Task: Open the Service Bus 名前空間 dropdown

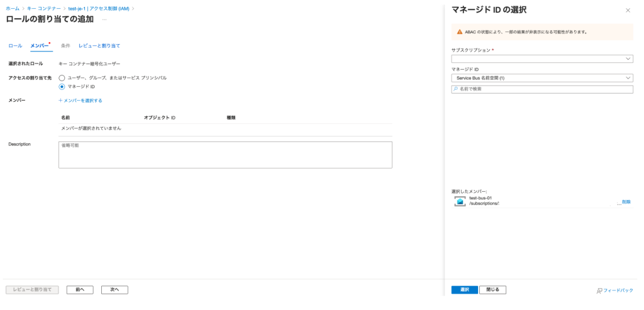Action: tap(541, 78)
